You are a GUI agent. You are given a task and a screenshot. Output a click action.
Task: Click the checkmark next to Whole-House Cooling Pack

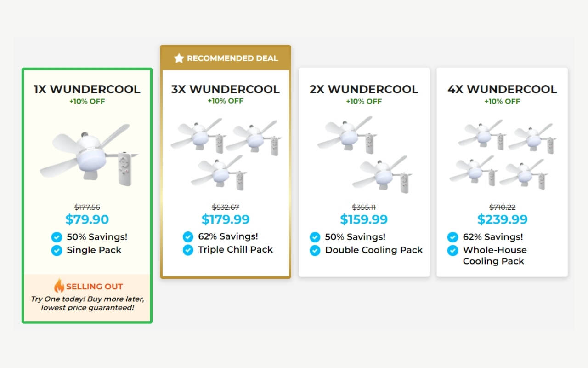tap(453, 250)
